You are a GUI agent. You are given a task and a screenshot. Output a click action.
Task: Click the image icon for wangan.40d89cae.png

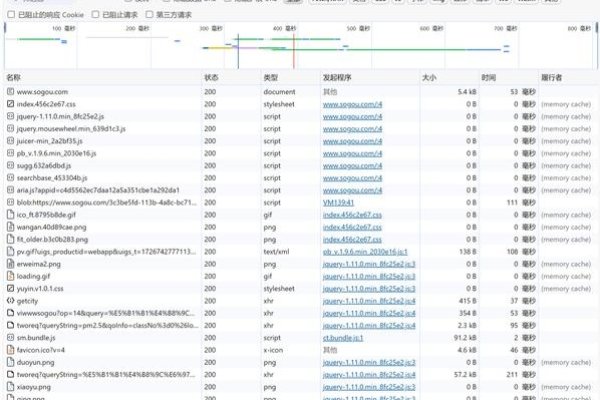(x=10, y=227)
